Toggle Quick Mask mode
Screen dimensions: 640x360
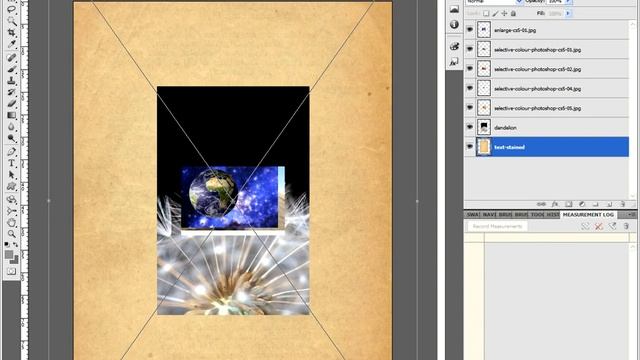[x=11, y=271]
